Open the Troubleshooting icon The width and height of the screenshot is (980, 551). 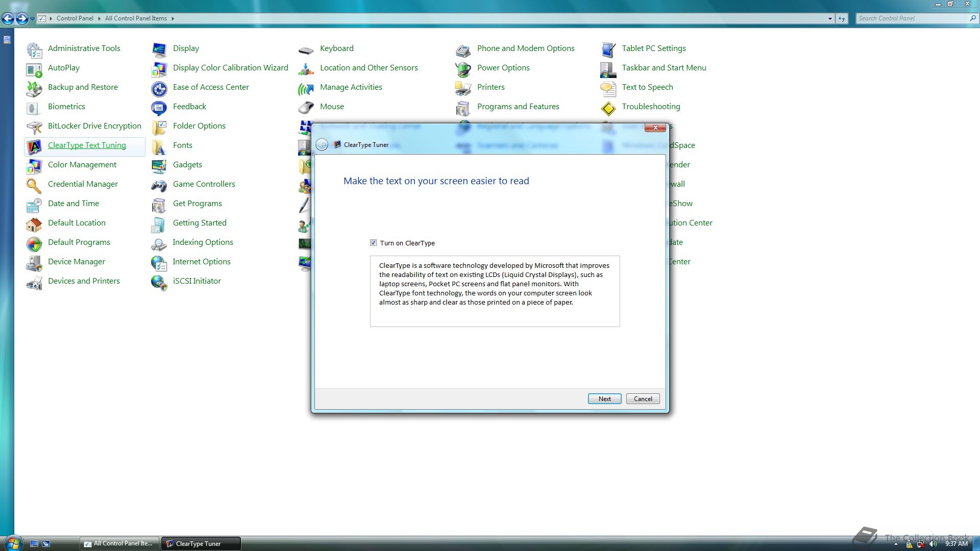(608, 108)
